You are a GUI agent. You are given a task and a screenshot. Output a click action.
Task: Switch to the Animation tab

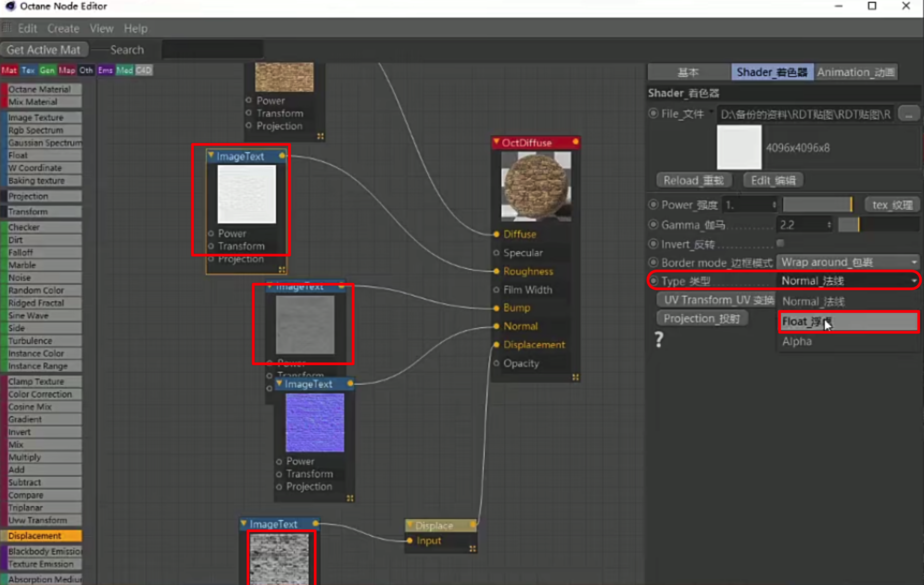tap(855, 72)
